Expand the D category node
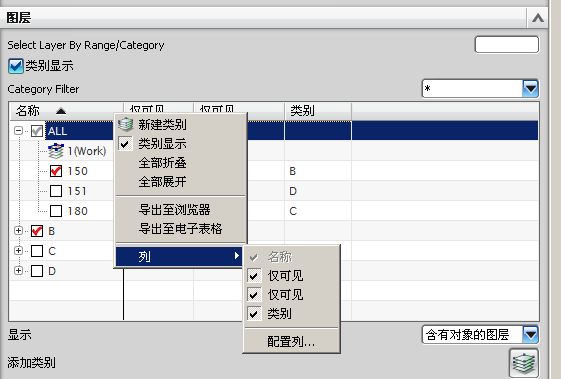 [18, 271]
